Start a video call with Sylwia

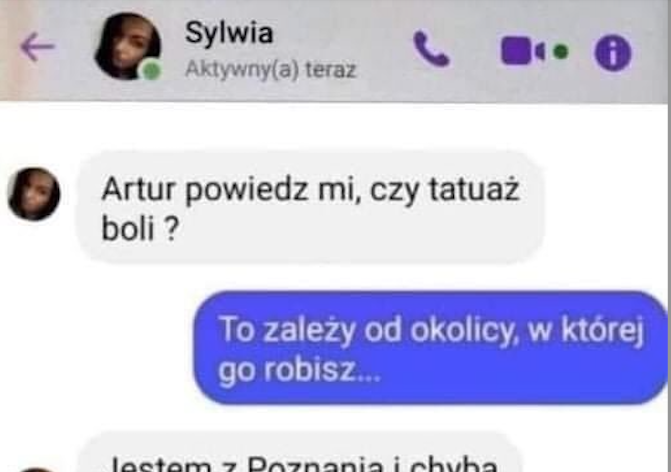pos(523,51)
